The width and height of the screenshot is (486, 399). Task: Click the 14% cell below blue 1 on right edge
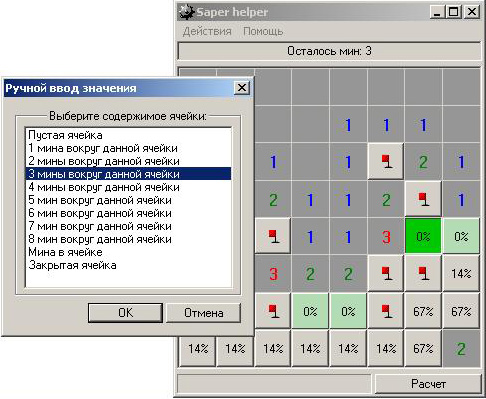461,274
